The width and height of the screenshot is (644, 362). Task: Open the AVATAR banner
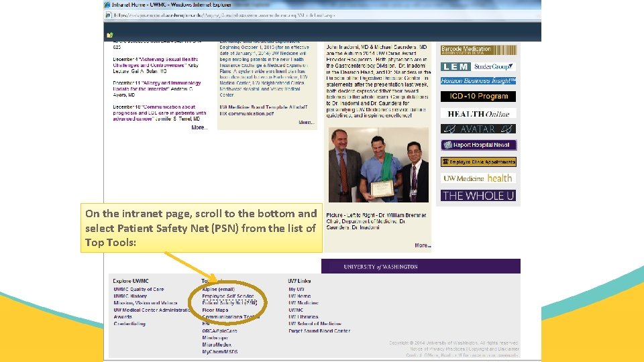[478, 129]
